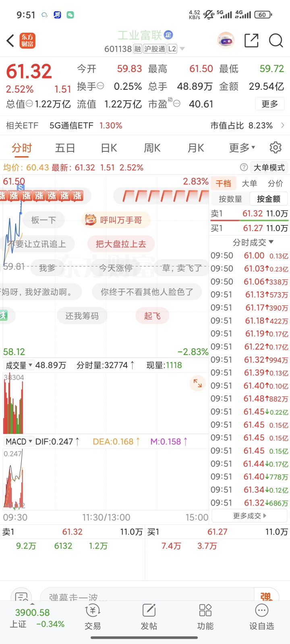Expand the 更多 chart period dropdown
Viewport: 290px width, 644px height.
[242, 148]
